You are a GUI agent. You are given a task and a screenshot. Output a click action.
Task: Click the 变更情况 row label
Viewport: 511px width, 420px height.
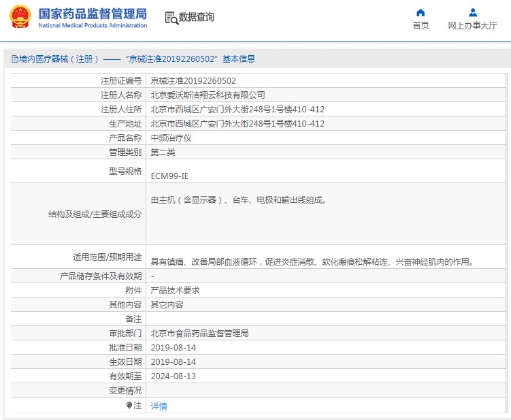[125, 391]
